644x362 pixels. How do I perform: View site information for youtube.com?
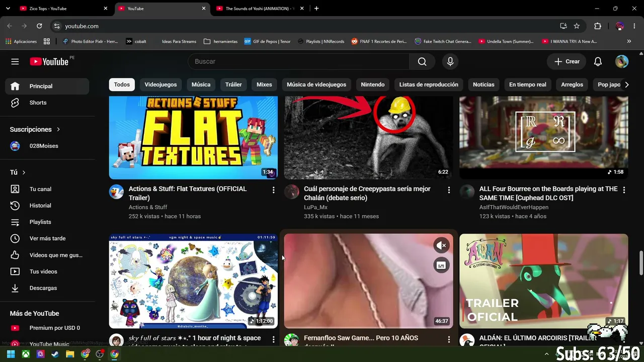(57, 26)
